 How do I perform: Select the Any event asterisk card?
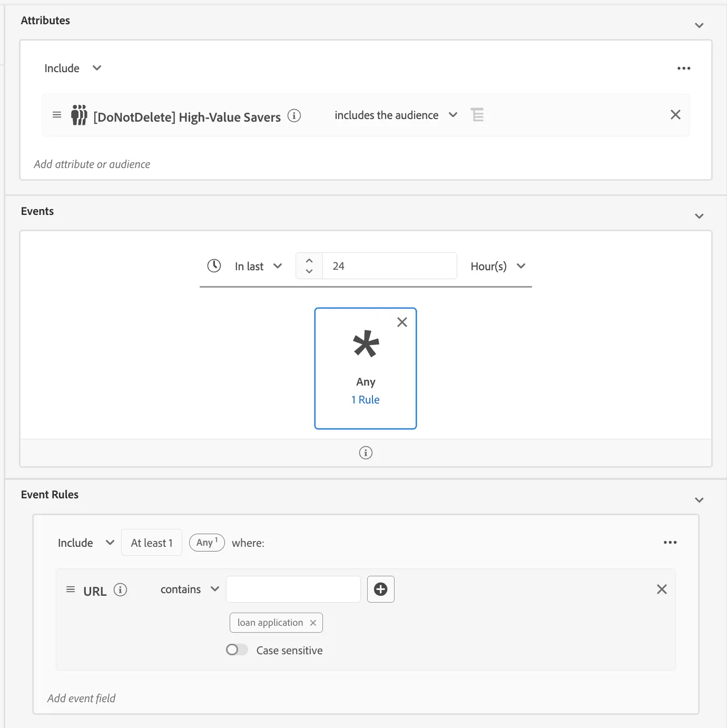tap(366, 368)
